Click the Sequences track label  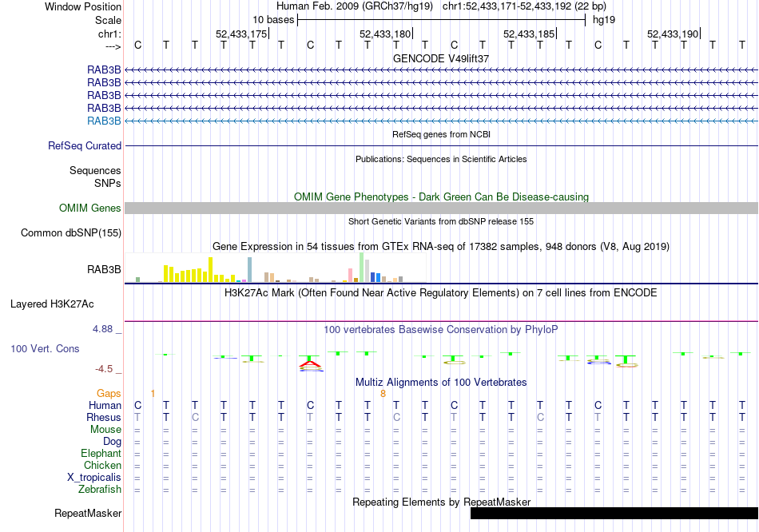[95, 170]
